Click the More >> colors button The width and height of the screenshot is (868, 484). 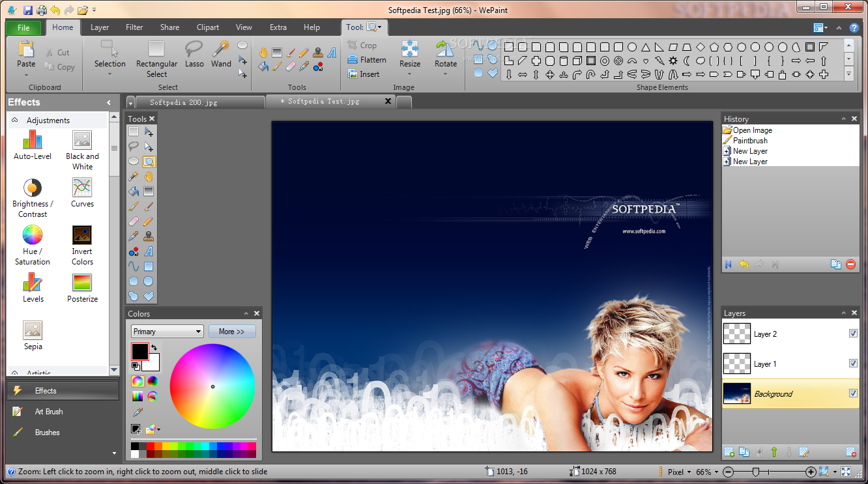[x=232, y=332]
